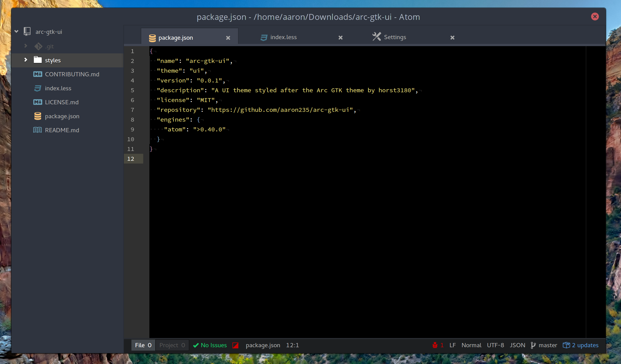Click line number 1 in gutter
This screenshot has width=621, height=364.
pos(132,51)
